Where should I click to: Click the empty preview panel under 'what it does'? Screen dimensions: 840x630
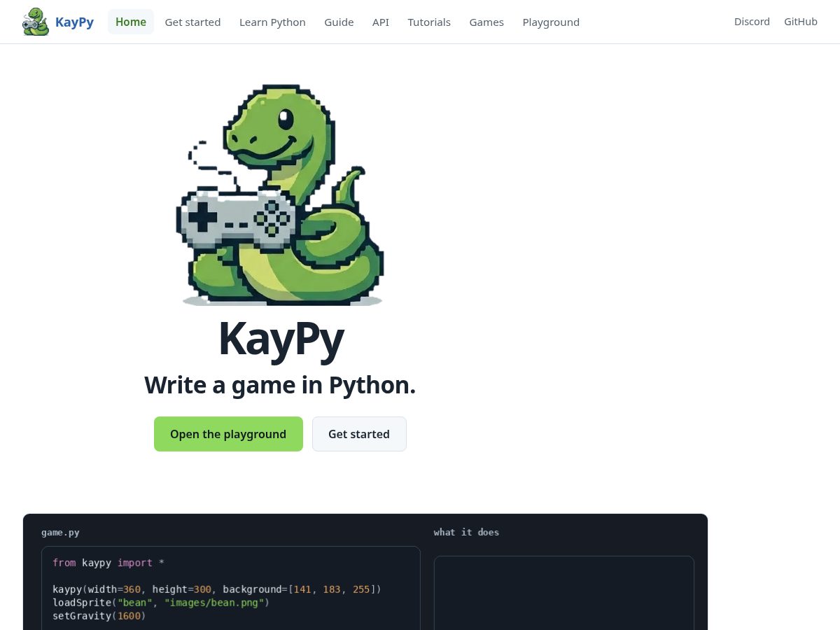pyautogui.click(x=564, y=593)
